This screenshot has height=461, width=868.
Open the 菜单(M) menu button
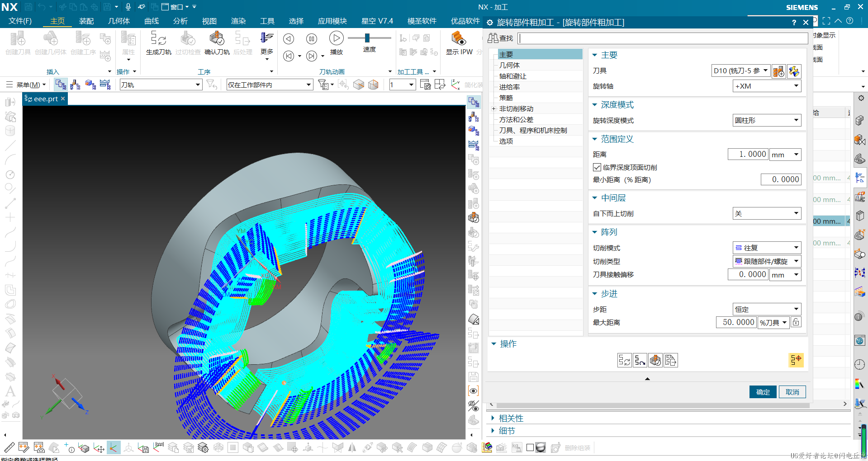click(x=26, y=85)
